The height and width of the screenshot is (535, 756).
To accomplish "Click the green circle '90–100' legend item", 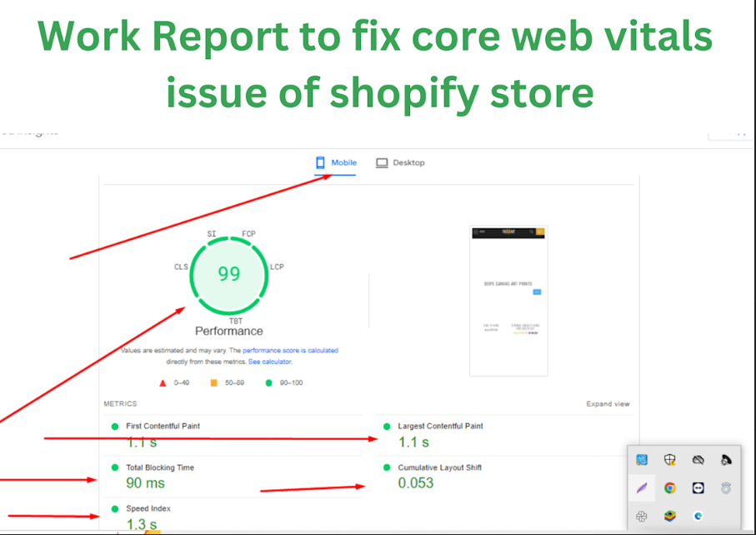I will click(x=284, y=382).
